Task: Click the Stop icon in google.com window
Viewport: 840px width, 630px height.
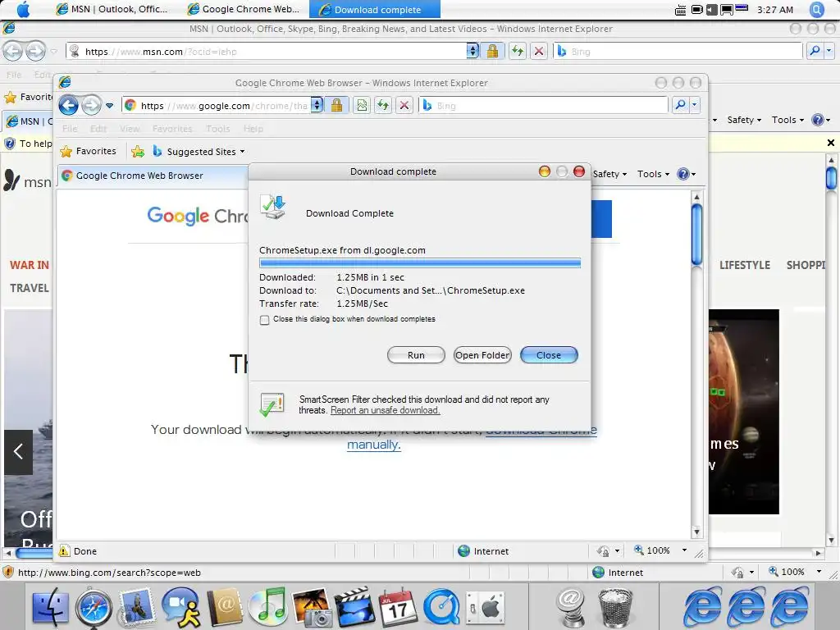Action: [404, 105]
